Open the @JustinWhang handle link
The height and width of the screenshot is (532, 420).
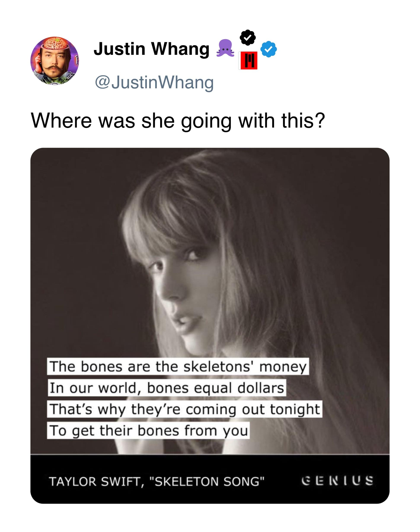point(154,82)
